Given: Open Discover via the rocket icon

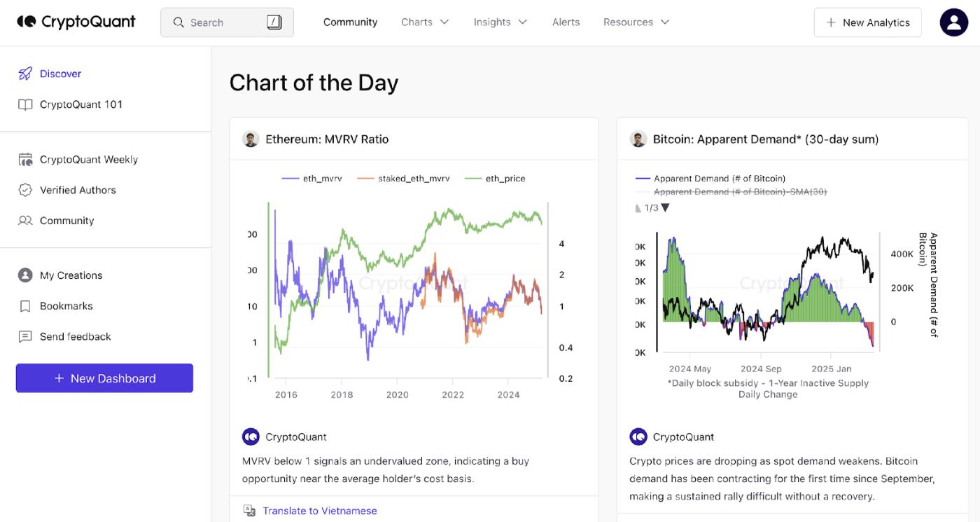Looking at the screenshot, I should (x=25, y=74).
